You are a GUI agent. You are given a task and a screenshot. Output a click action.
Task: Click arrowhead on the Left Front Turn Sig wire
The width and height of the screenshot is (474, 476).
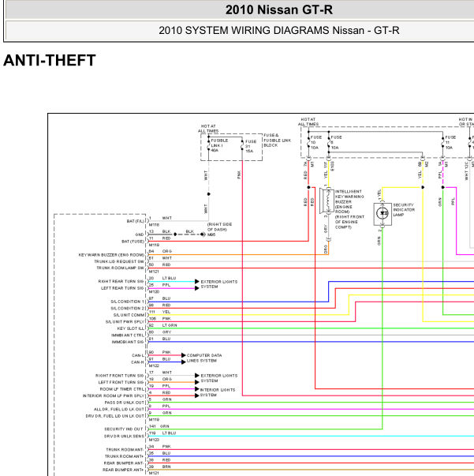pyautogui.click(x=197, y=382)
